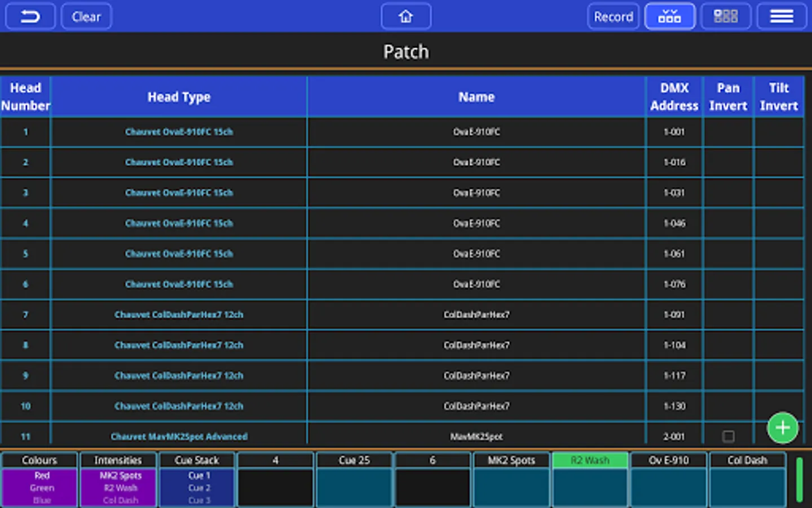Click DMX address 1-091
812x508 pixels.
(674, 315)
